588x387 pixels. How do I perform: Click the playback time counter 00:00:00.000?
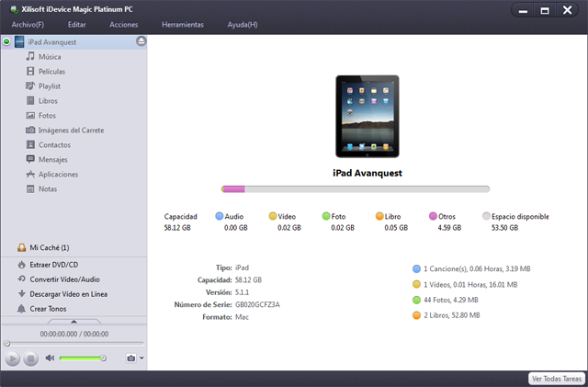click(59, 334)
